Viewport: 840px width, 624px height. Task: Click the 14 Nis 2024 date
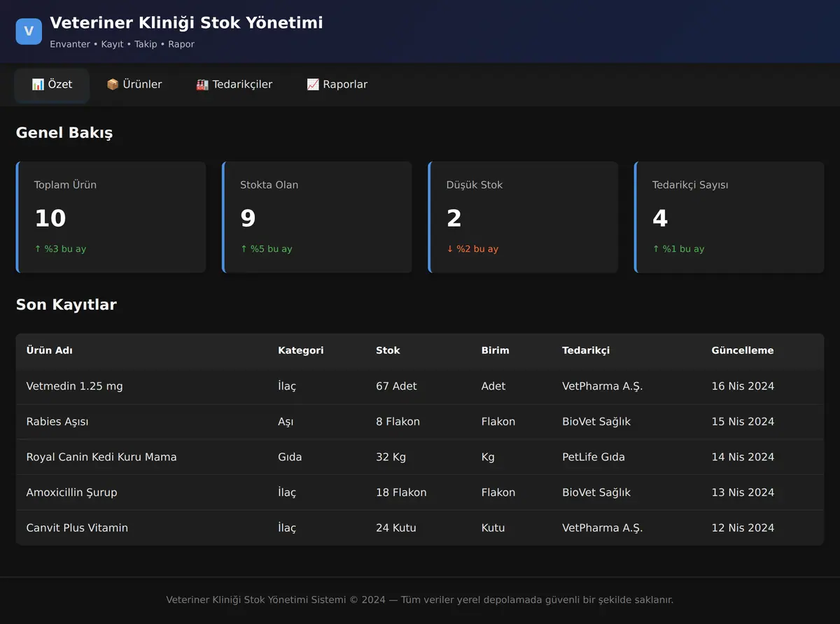coord(743,457)
